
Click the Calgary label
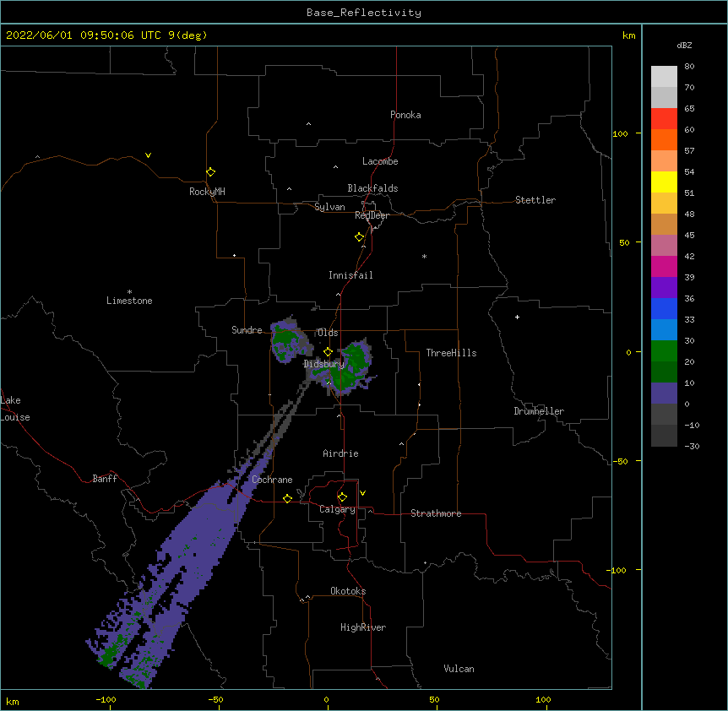tap(338, 509)
